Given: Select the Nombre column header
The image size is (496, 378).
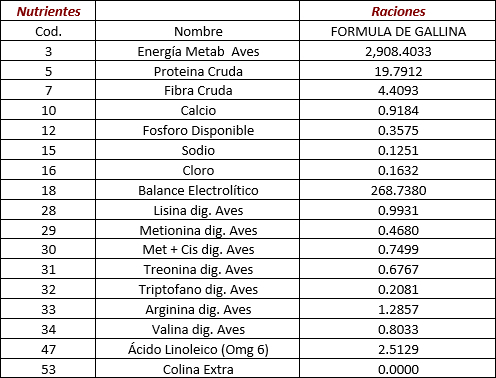Looking at the screenshot, I should tap(198, 31).
